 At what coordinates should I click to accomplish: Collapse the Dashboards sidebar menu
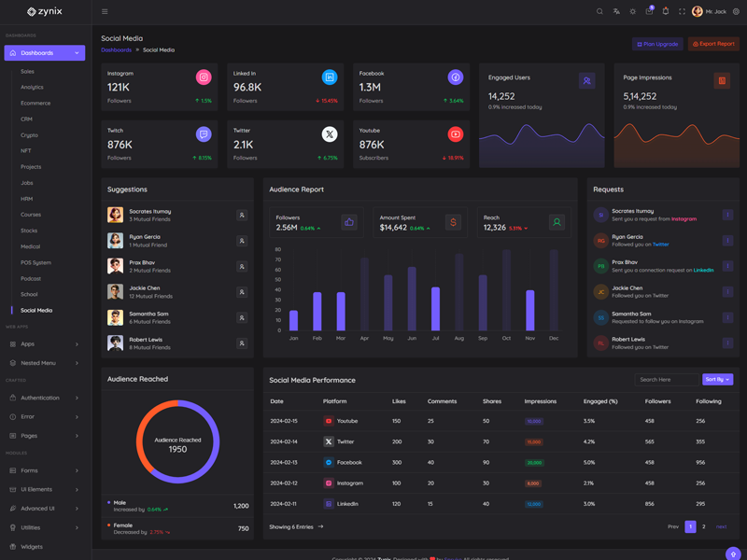[x=44, y=53]
